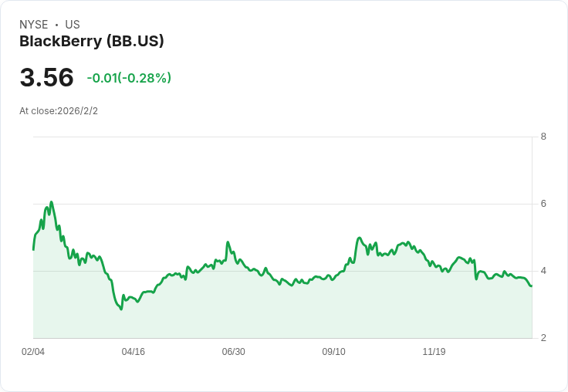Click the highest peak of the price line
Viewport: 568px width, 392px height.
pos(51,202)
